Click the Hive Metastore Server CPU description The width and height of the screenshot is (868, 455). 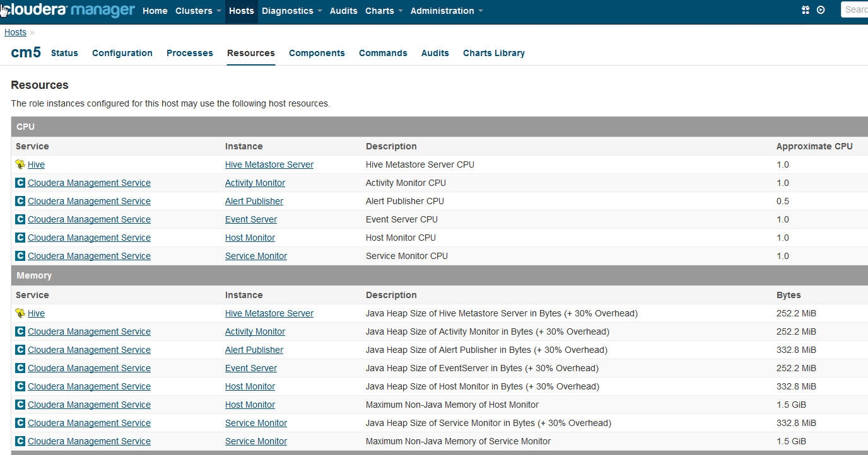pyautogui.click(x=420, y=164)
